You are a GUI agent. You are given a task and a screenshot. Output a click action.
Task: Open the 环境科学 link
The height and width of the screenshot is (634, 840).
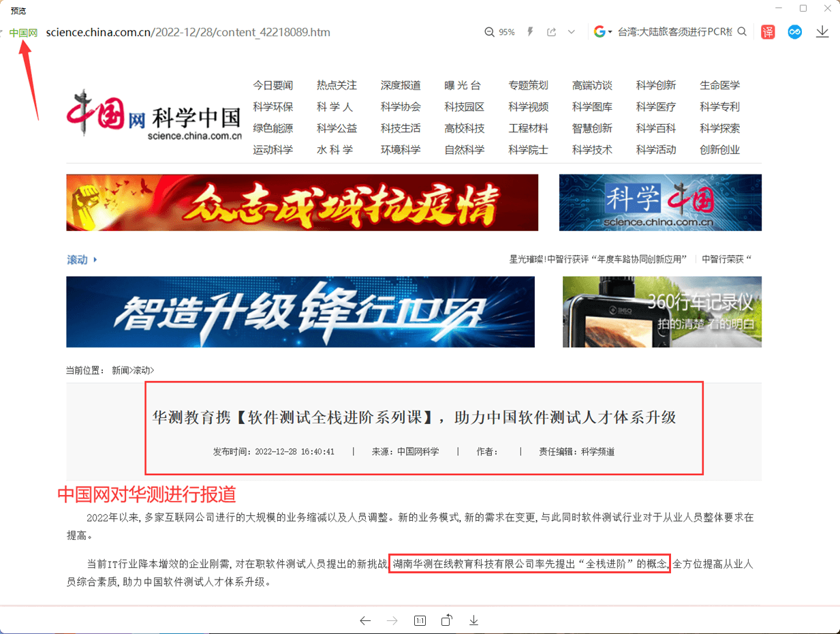tap(401, 150)
